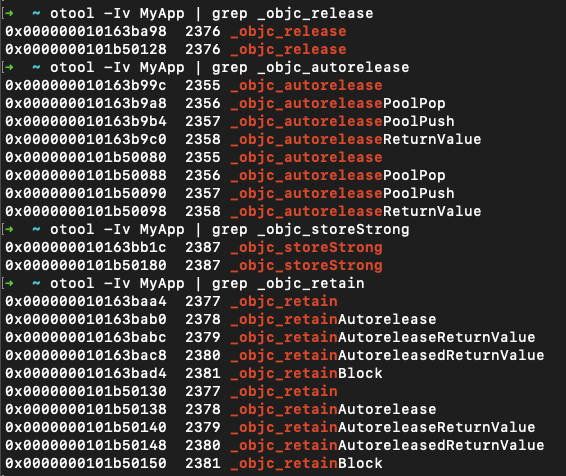Click the cyan tilde on first prompt
566x476 pixels.
(36, 14)
